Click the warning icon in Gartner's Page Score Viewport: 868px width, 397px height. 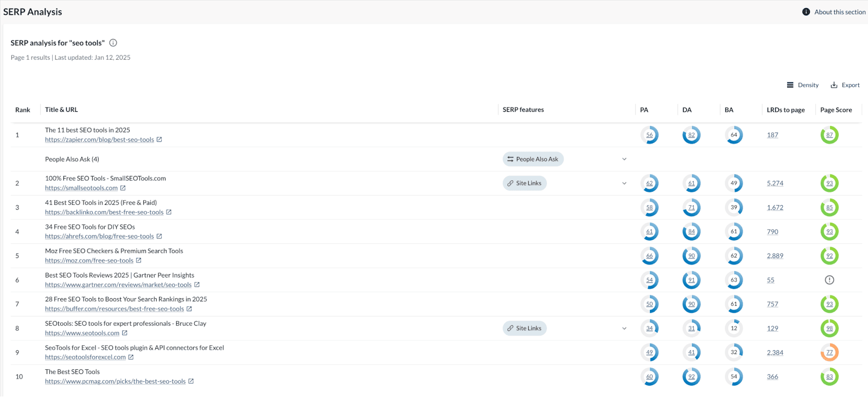[x=829, y=280]
